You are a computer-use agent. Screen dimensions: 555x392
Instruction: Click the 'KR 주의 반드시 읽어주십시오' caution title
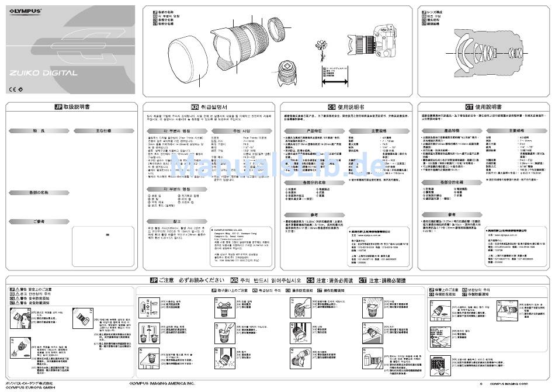pos(266,280)
